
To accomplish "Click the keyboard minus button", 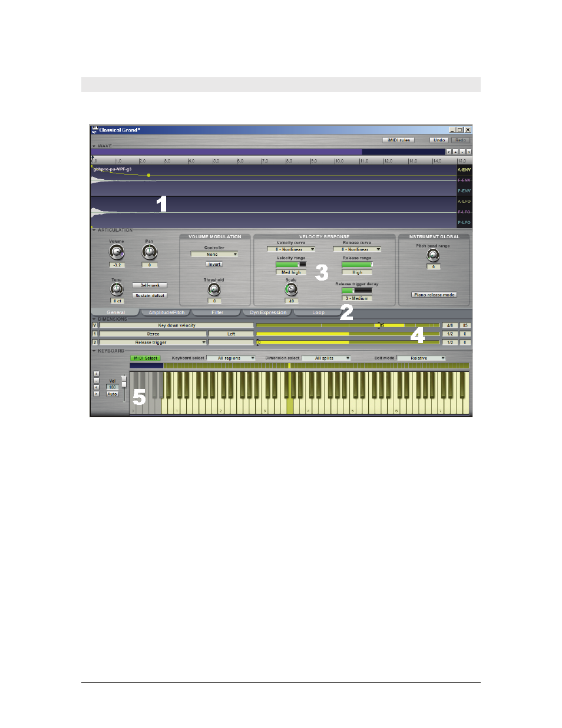I will (x=96, y=381).
